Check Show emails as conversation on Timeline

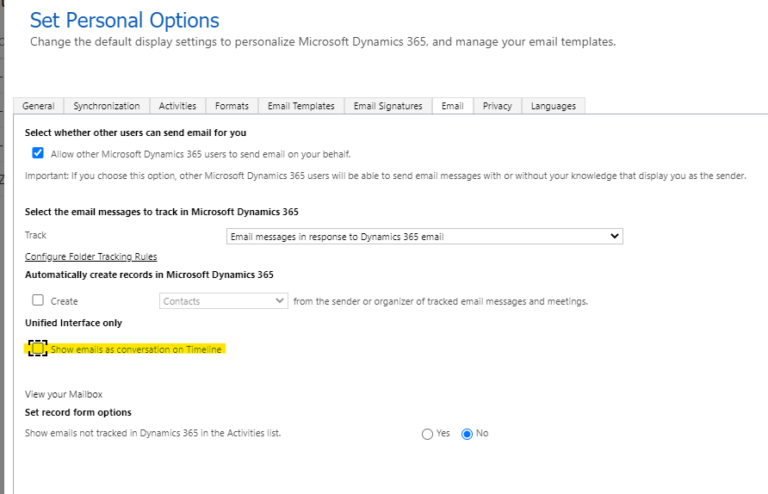(x=38, y=349)
